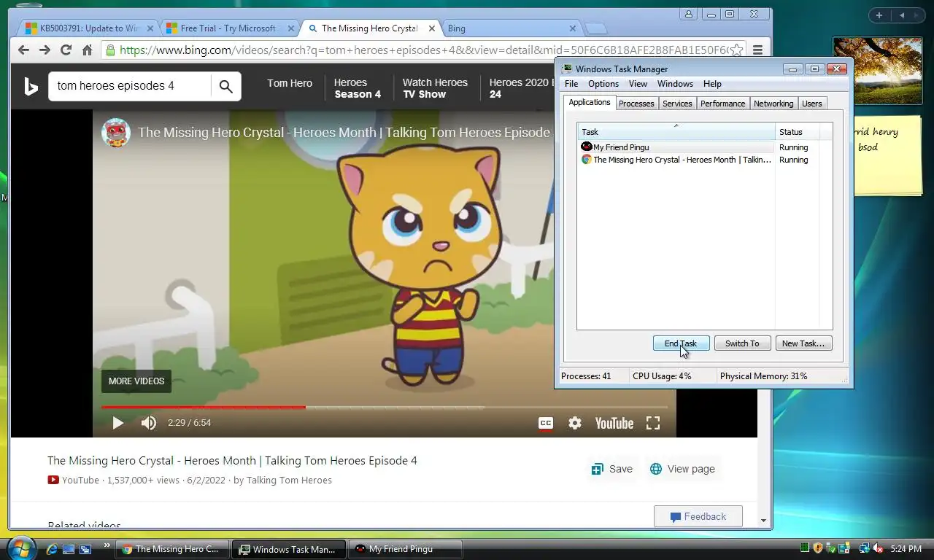Viewport: 934px width, 560px height.
Task: Launch Internet Explorer from Quick Launch
Action: point(51,549)
